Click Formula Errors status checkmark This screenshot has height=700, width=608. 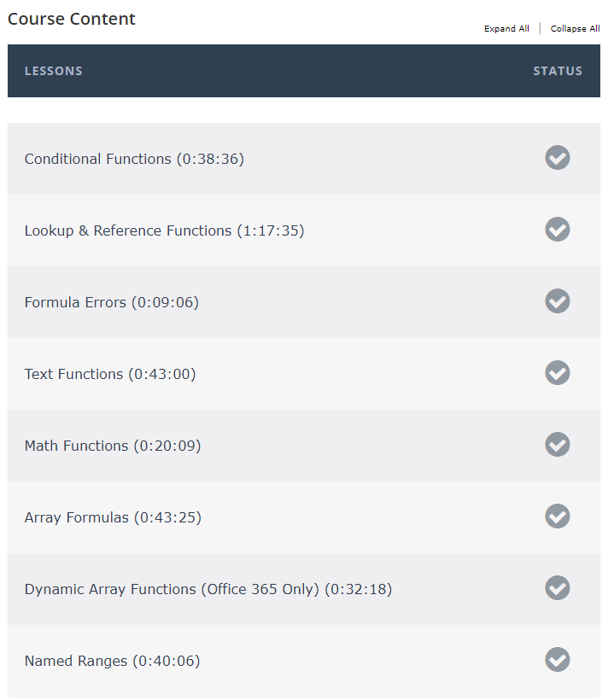tap(557, 300)
